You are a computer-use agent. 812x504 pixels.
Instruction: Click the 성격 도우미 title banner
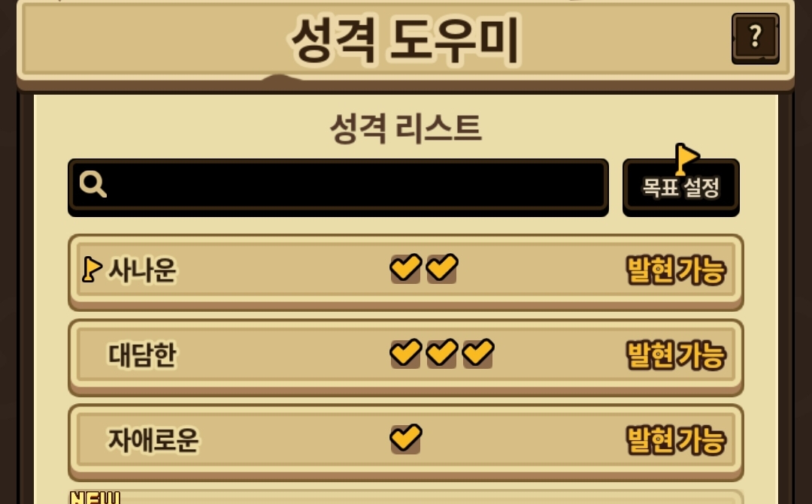(x=405, y=41)
